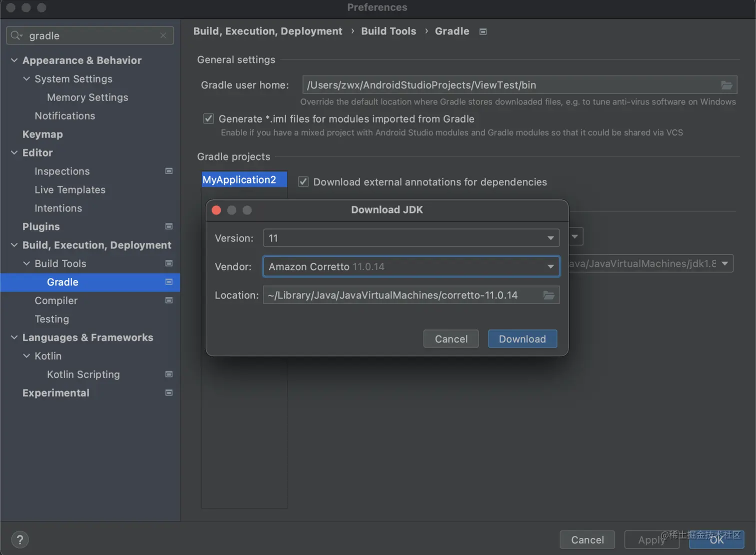Click the project-level icon next to Inspections
The width and height of the screenshot is (756, 555).
click(x=169, y=171)
